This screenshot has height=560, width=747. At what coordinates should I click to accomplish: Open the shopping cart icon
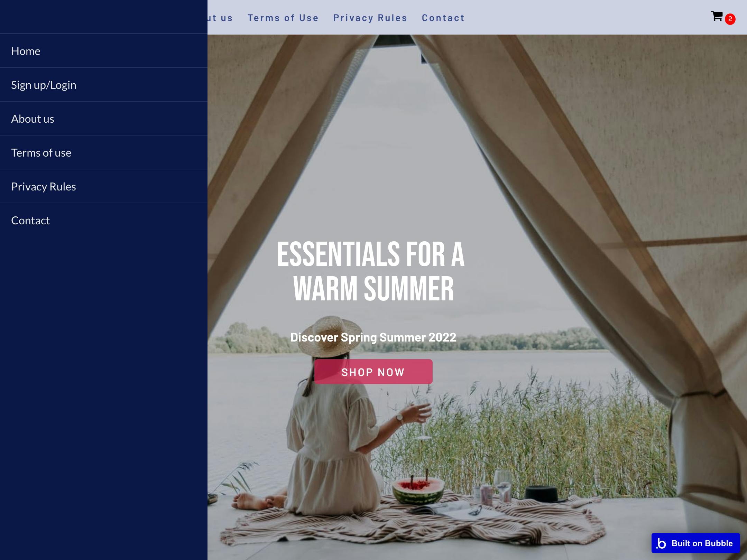(717, 16)
